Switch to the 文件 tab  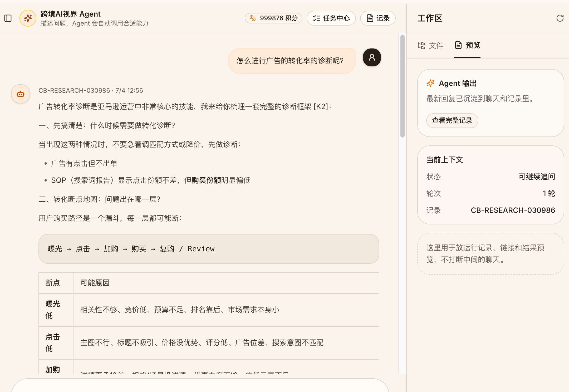tap(430, 45)
